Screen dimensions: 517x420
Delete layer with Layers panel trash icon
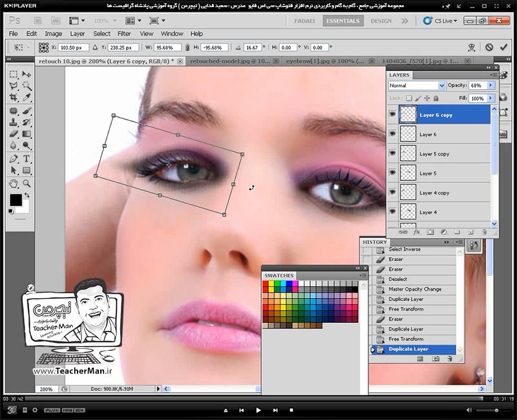click(484, 232)
